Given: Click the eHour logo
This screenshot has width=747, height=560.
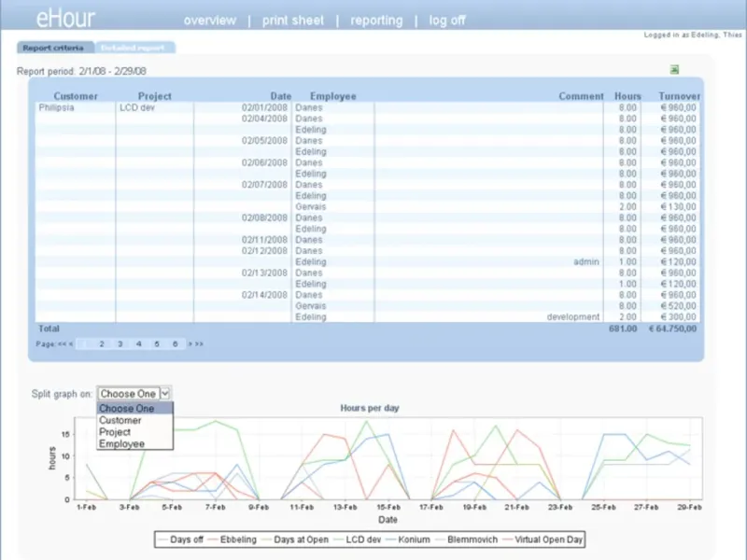Looking at the screenshot, I should point(64,19).
